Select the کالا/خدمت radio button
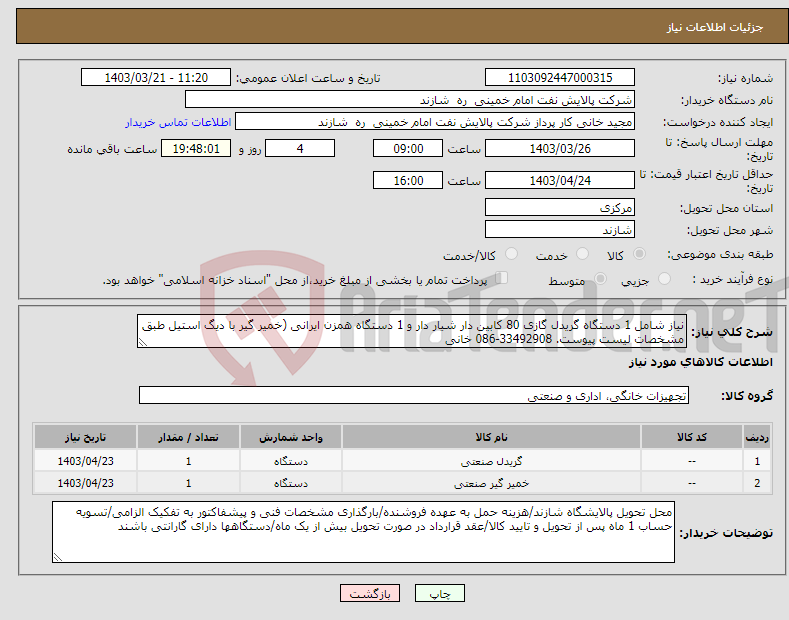The width and height of the screenshot is (789, 620). tap(511, 254)
